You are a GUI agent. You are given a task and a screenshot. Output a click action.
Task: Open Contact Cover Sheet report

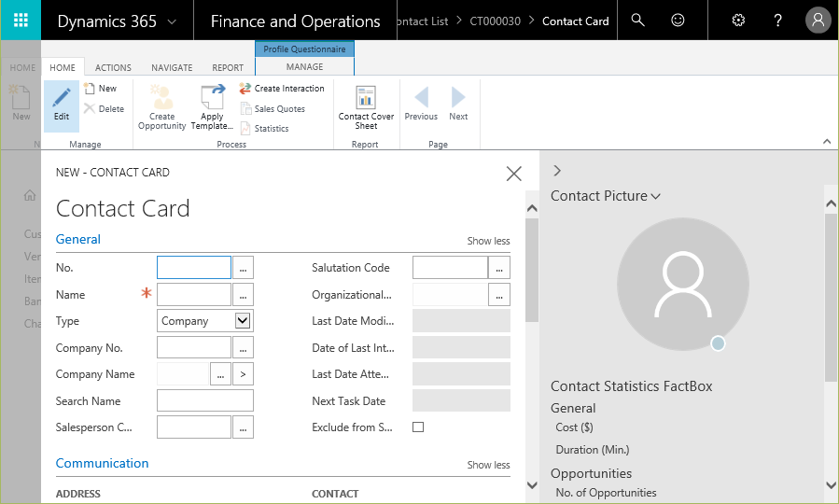366,106
